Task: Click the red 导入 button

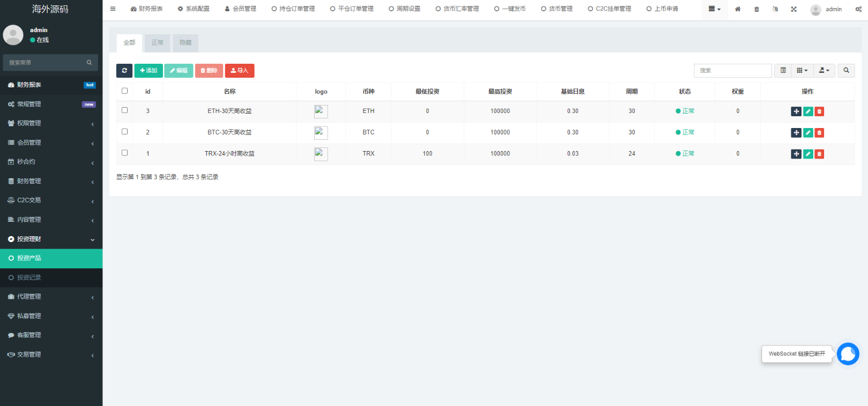Action: click(240, 71)
